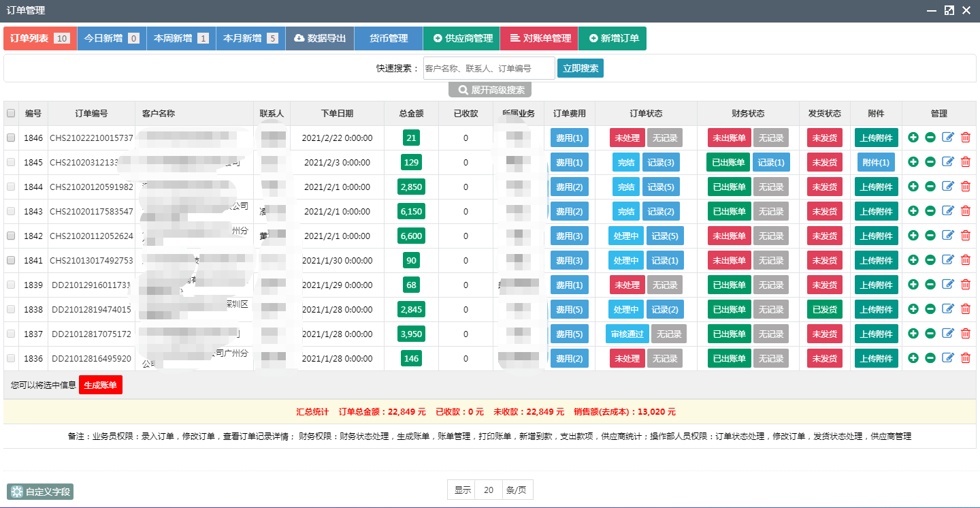Click the quick search input field
Viewport: 980px width, 508px height.
point(489,68)
